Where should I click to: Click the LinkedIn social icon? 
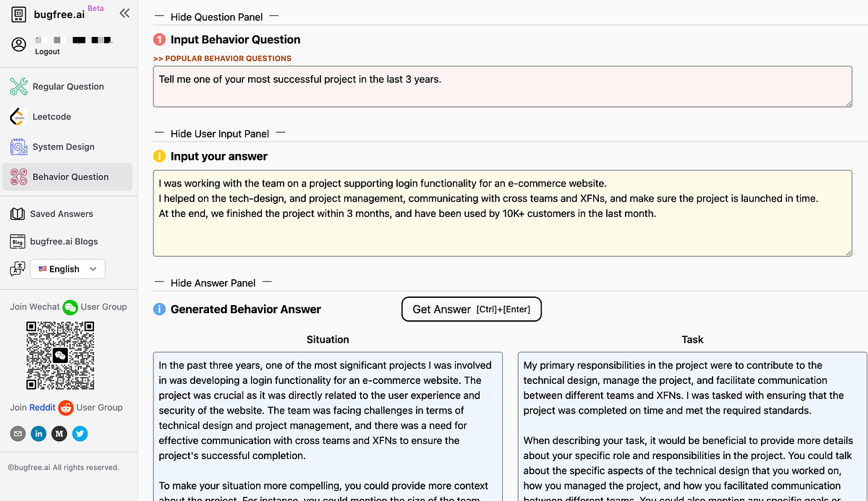[x=38, y=433]
